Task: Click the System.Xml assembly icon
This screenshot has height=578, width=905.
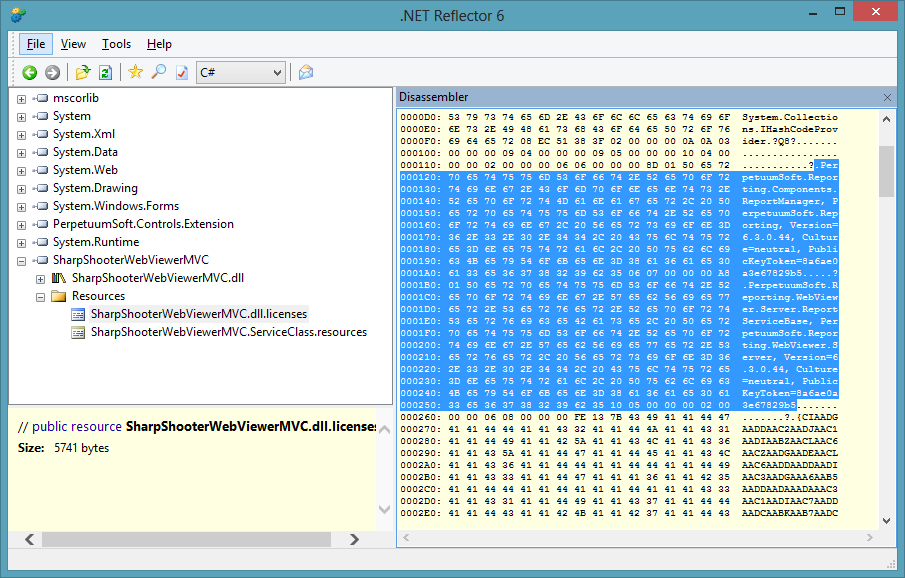Action: coord(41,134)
